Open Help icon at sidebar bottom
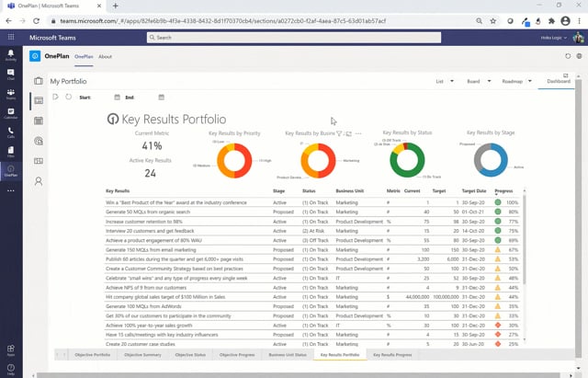588x378 pixels. 11,370
